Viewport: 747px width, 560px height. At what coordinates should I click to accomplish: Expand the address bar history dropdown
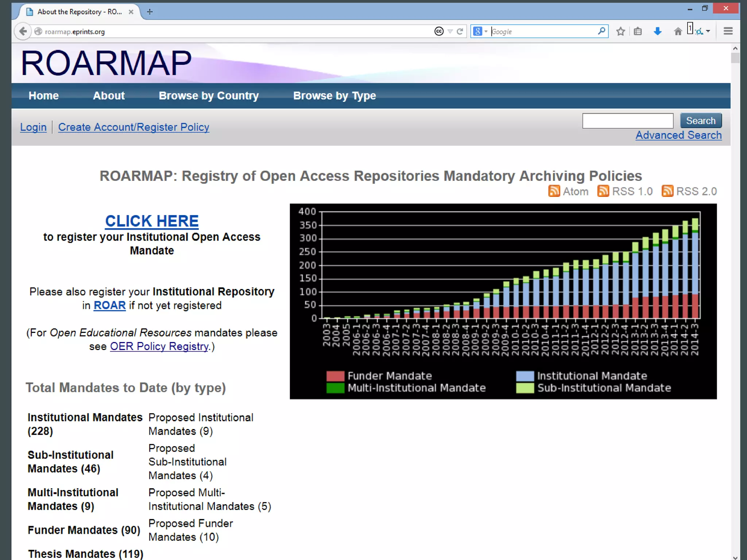(450, 31)
